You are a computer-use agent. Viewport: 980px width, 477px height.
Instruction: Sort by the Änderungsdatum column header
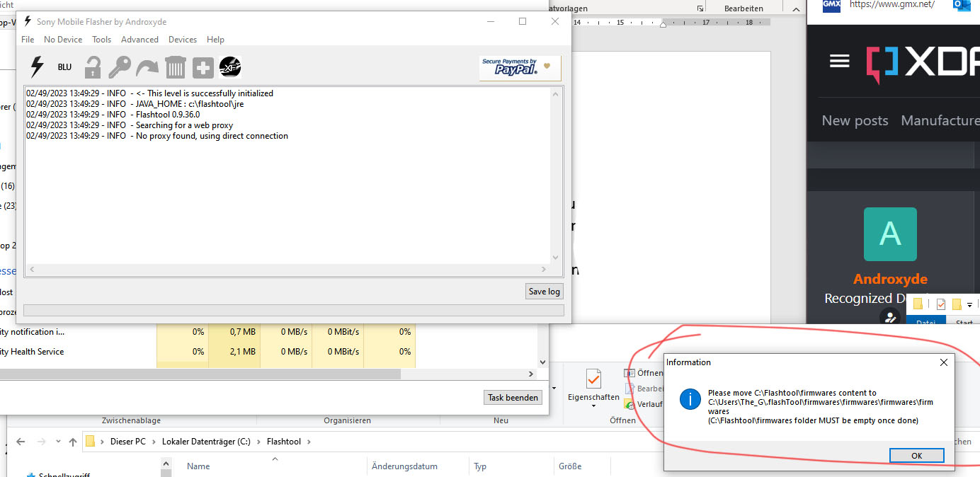point(404,466)
